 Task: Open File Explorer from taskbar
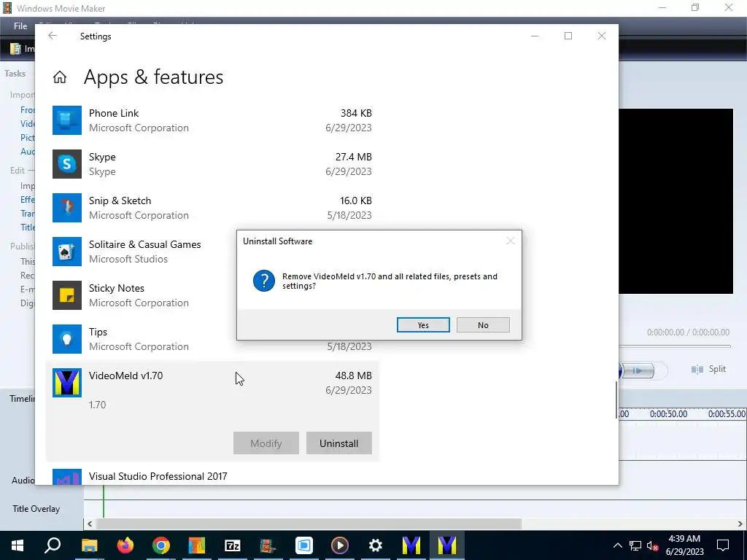tap(89, 545)
